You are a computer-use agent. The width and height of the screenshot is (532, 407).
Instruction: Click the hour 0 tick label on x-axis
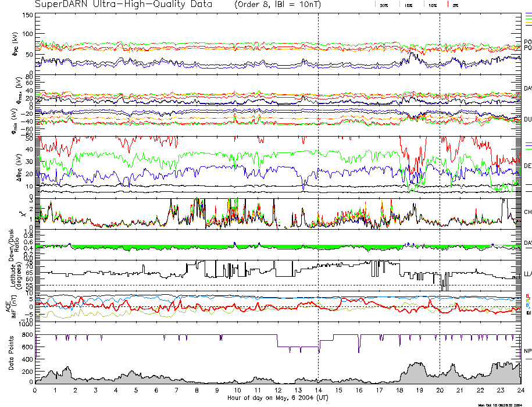35,391
